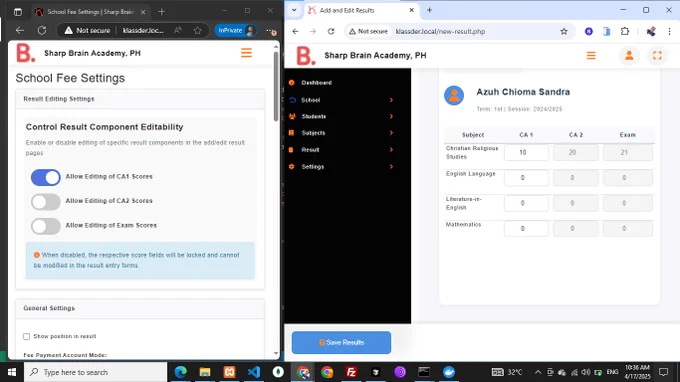Open Chrome tab search dropdown arrow

(294, 10)
